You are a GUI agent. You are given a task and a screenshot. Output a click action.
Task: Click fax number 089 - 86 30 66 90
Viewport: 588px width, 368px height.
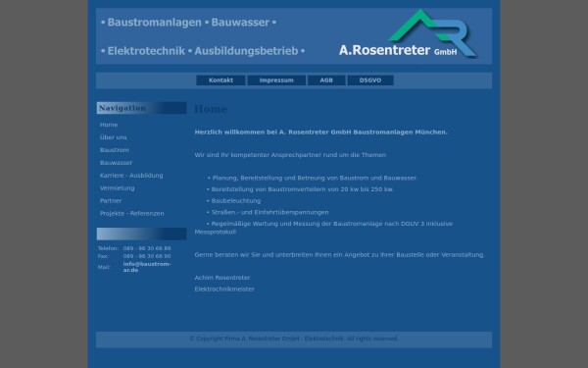(147, 256)
